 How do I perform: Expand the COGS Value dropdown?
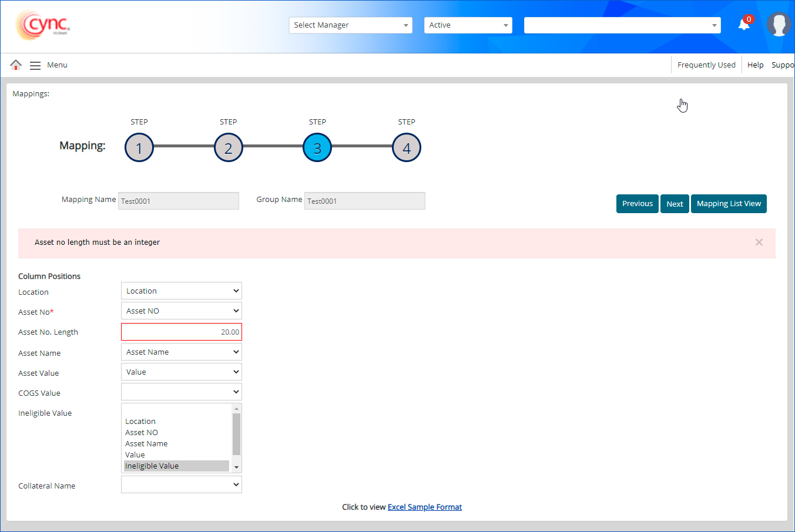pos(181,392)
